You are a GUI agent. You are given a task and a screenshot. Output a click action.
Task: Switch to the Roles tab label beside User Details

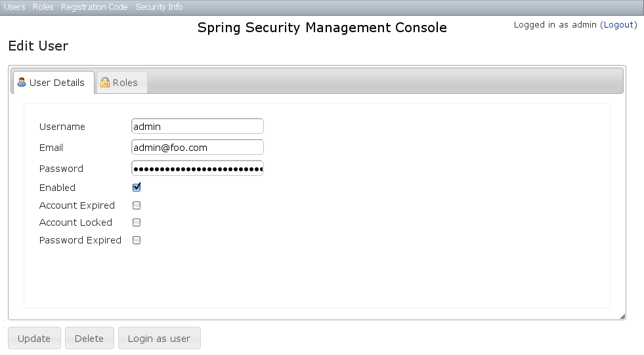pyautogui.click(x=125, y=83)
